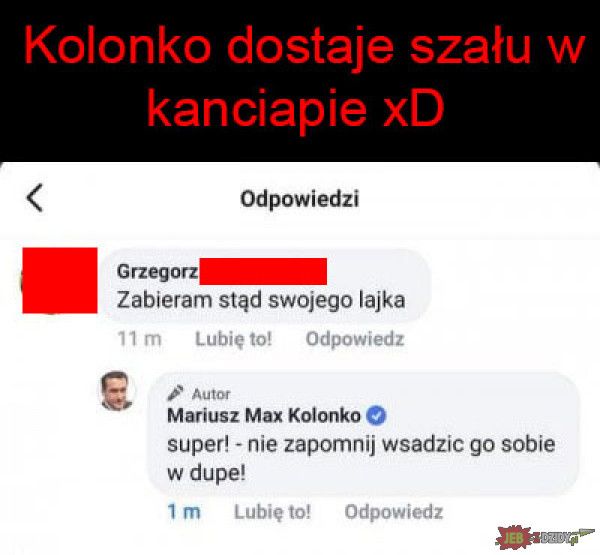Open the Mariusz Max Kolonko name link
The width and height of the screenshot is (600, 555).
click(x=264, y=416)
